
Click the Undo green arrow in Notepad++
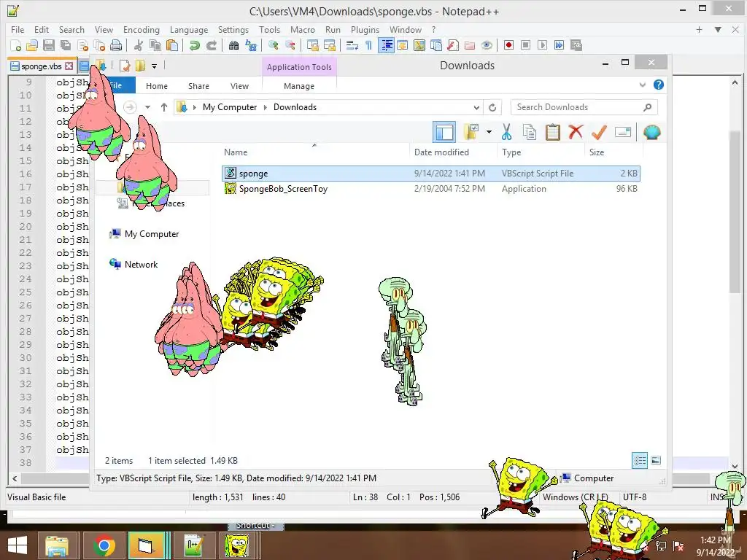(194, 45)
